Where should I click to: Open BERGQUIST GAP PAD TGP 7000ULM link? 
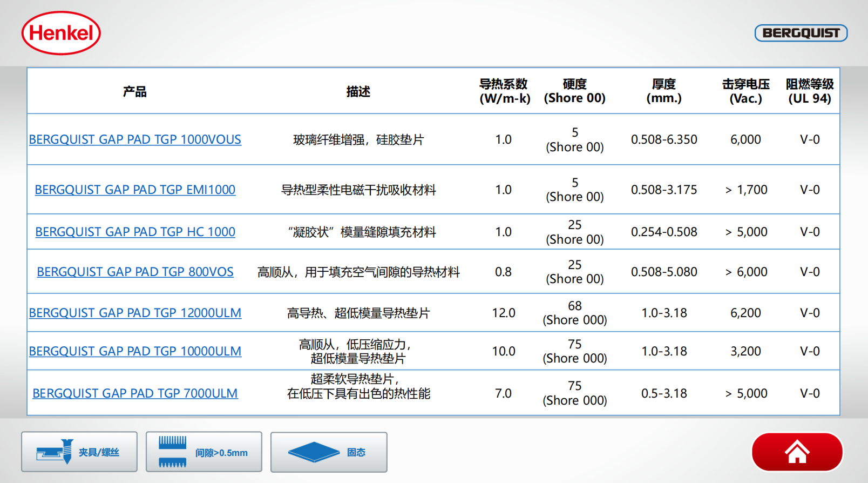click(135, 393)
